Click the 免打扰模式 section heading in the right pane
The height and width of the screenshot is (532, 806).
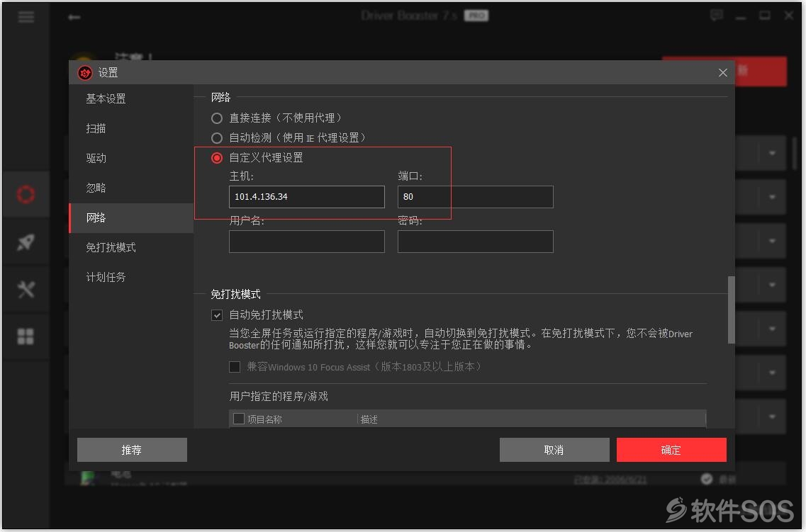point(236,294)
